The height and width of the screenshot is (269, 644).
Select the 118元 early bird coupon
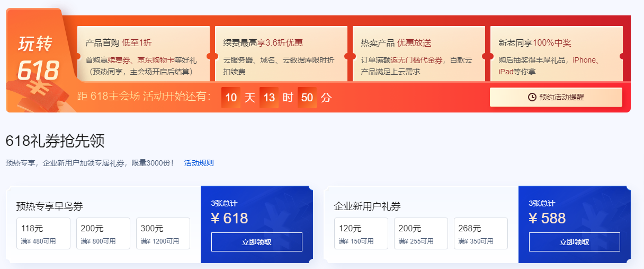point(43,233)
